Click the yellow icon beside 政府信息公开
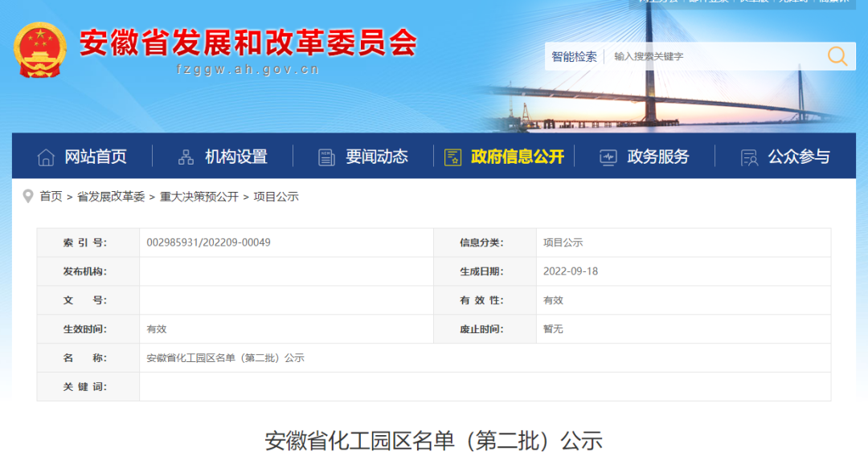Image resolution: width=868 pixels, height=452 pixels. point(452,157)
